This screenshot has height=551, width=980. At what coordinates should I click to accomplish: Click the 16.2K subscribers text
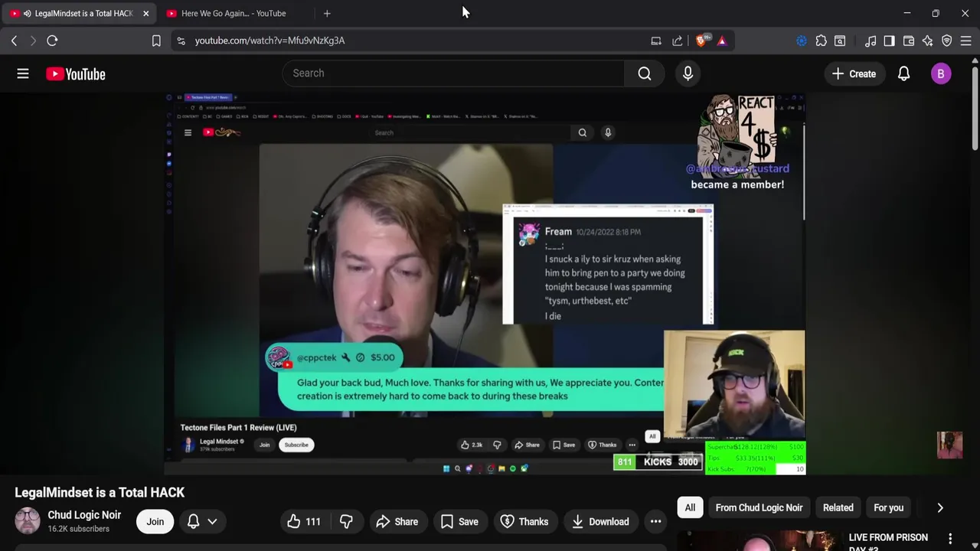pos(78,529)
